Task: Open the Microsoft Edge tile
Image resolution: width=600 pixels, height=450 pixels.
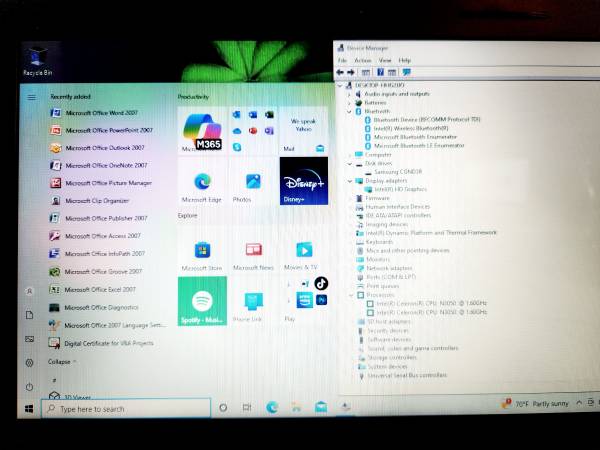Action: (x=202, y=182)
